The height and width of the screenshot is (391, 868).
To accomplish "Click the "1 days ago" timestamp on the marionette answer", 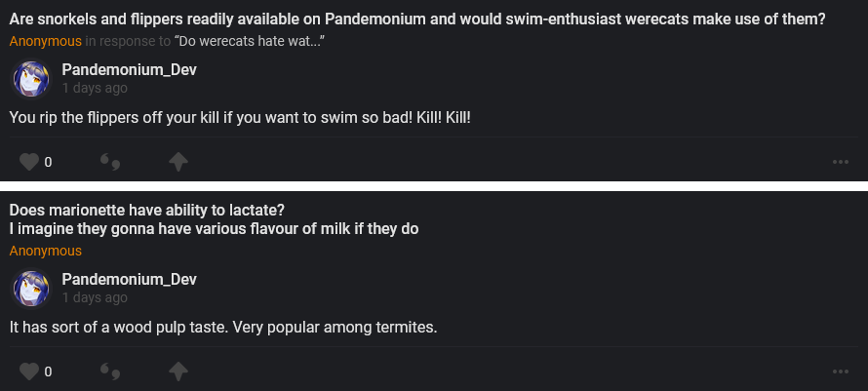I will point(95,297).
